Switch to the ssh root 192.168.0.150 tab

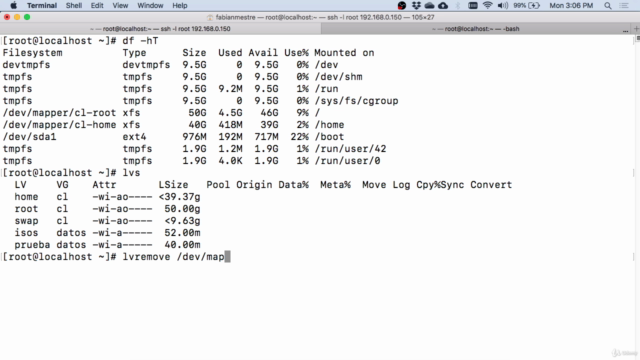point(160,29)
